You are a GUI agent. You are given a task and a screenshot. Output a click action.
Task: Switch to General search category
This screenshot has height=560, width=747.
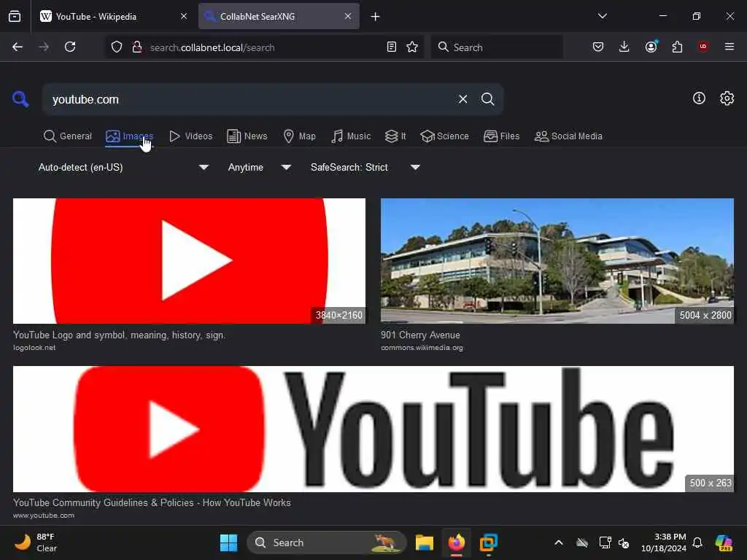click(68, 136)
